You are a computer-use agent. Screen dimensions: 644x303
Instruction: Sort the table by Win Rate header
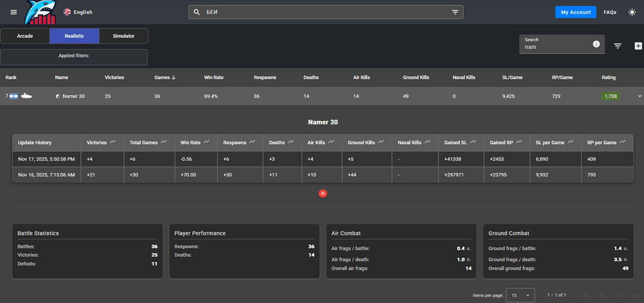click(x=214, y=77)
